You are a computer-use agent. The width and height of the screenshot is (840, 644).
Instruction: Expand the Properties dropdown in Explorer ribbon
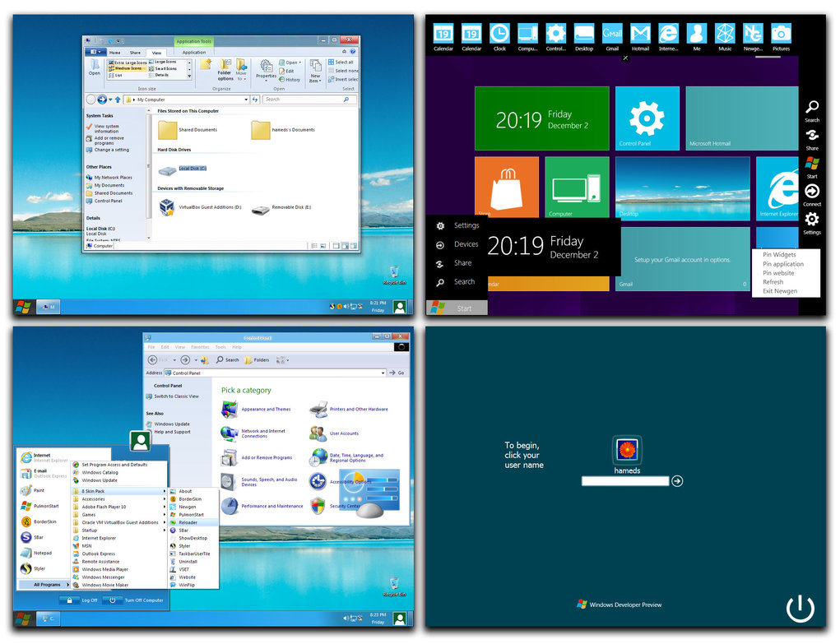(267, 70)
